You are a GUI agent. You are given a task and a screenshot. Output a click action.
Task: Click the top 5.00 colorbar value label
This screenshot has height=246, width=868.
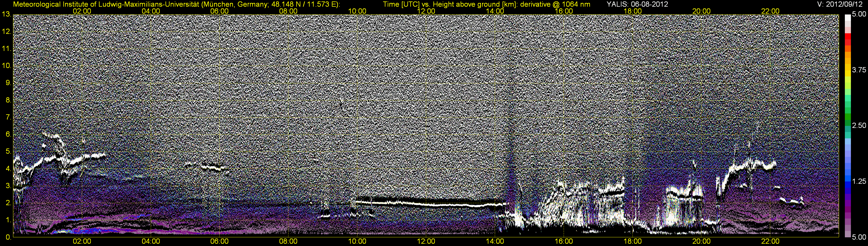coord(859,14)
